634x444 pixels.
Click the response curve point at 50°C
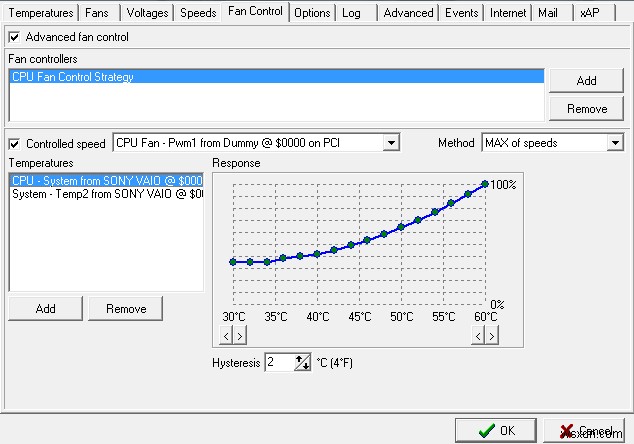coord(401,227)
